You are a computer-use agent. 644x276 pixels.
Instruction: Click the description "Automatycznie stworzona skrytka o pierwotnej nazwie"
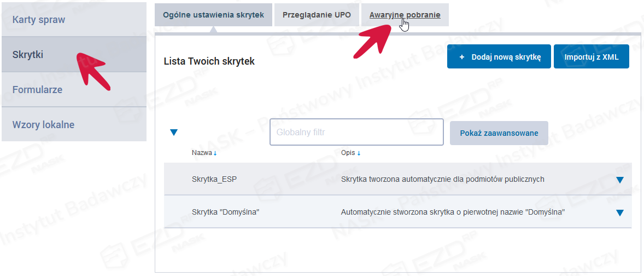[452, 212]
